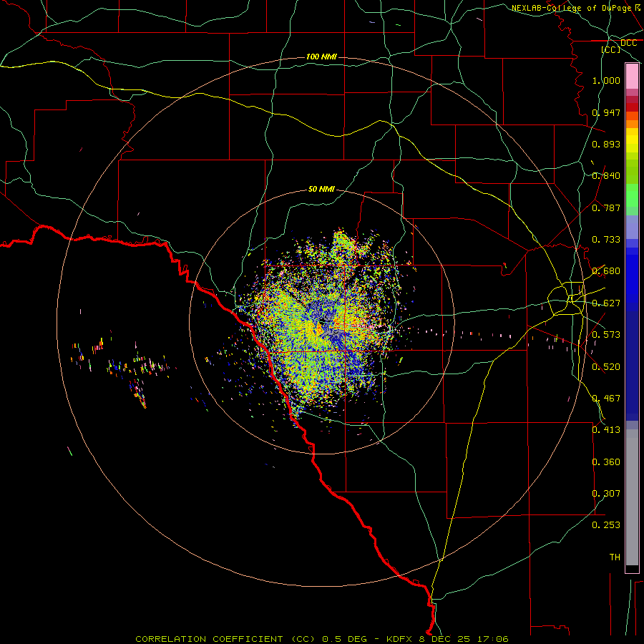Image resolution: width=644 pixels, height=644 pixels.
Task: Click the 0.360 scale value
Action: pyautogui.click(x=606, y=462)
